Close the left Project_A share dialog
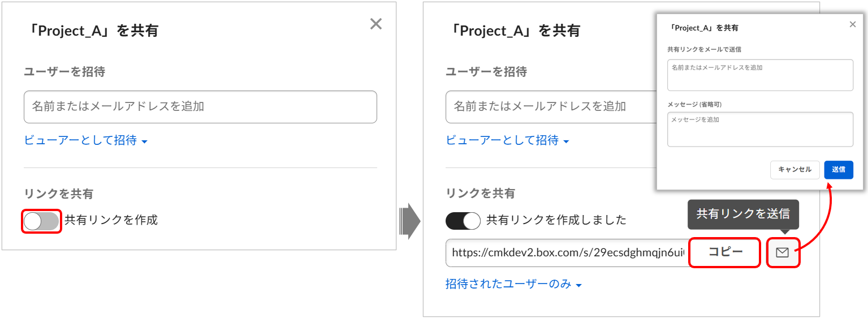The image size is (868, 318). pyautogui.click(x=376, y=24)
